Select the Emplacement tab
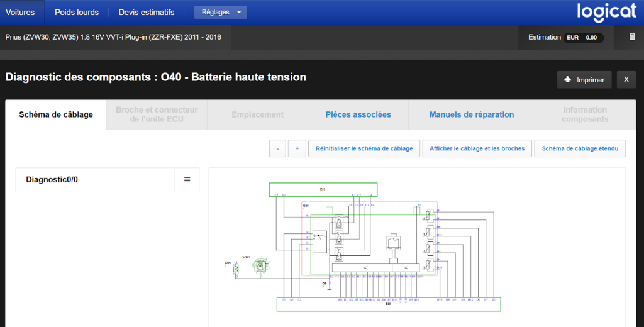644x327 pixels. [257, 114]
